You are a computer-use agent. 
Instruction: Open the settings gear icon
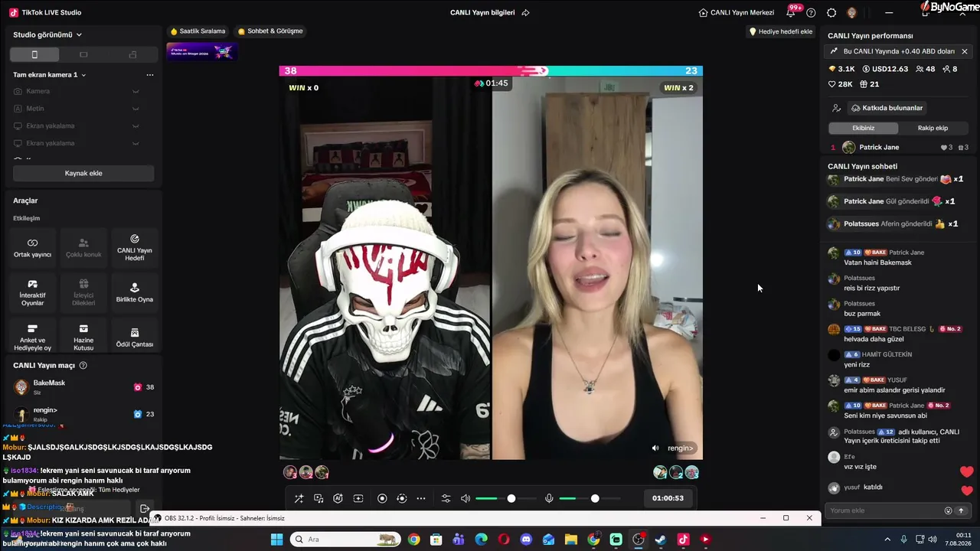(831, 12)
